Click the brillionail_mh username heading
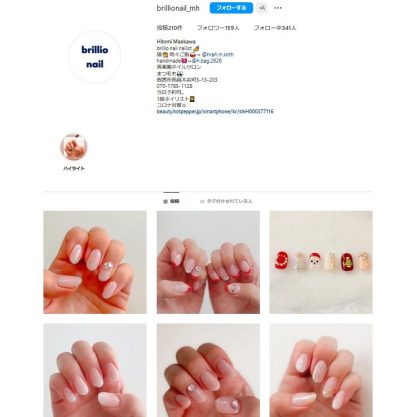The width and height of the screenshot is (420, 417). click(178, 8)
